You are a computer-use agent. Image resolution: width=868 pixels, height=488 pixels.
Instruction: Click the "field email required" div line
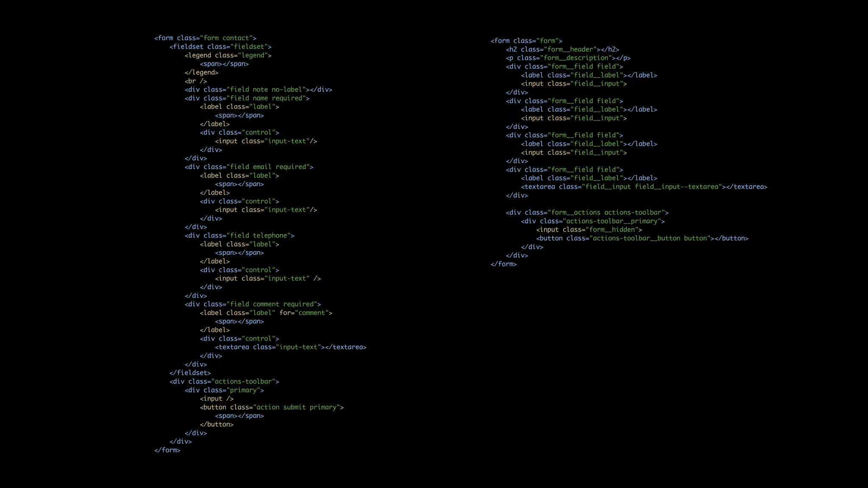[249, 167]
